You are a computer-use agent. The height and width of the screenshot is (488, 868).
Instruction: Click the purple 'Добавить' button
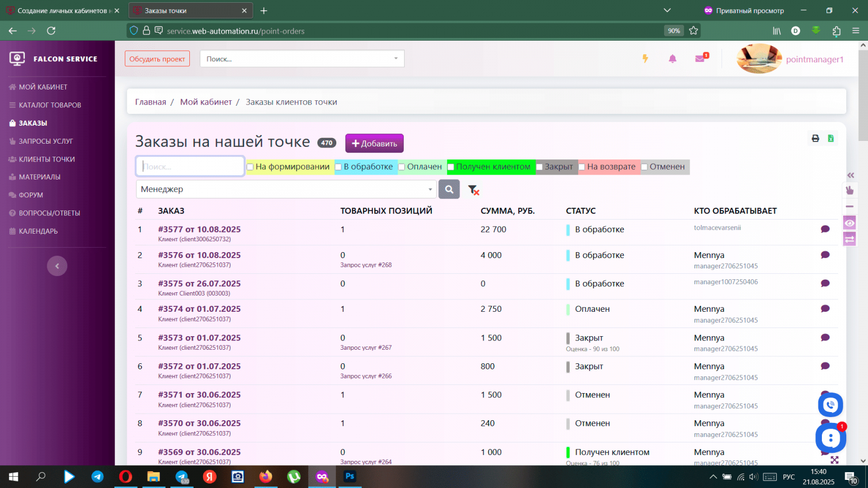pos(374,143)
